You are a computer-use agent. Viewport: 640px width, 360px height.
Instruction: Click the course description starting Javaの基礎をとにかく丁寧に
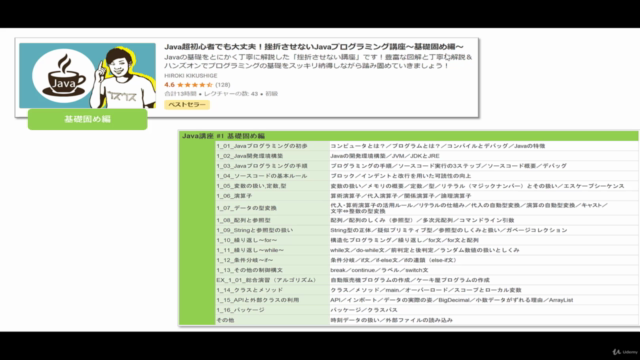click(x=318, y=61)
